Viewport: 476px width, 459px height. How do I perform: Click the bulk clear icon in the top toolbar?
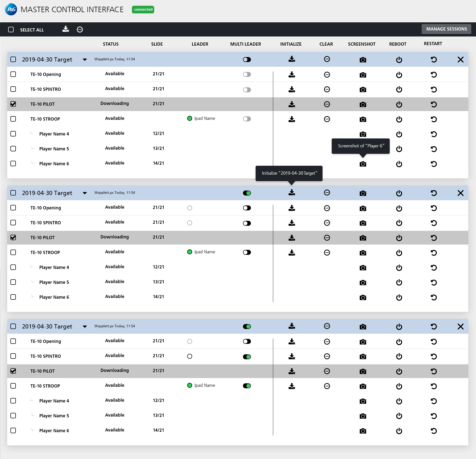(80, 30)
